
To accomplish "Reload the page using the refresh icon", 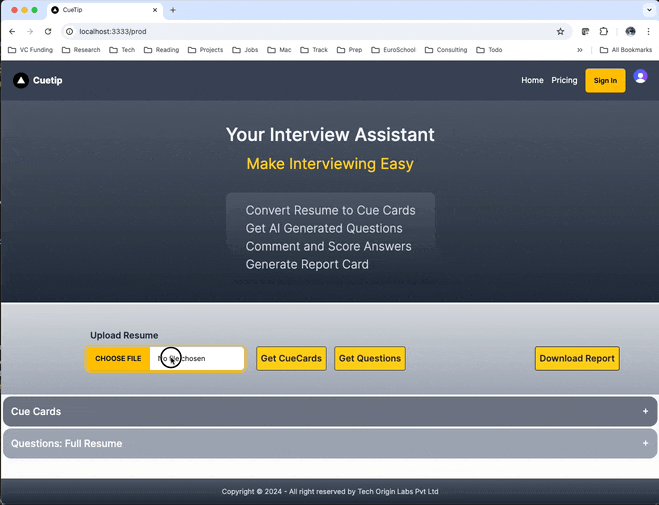I will [x=48, y=32].
